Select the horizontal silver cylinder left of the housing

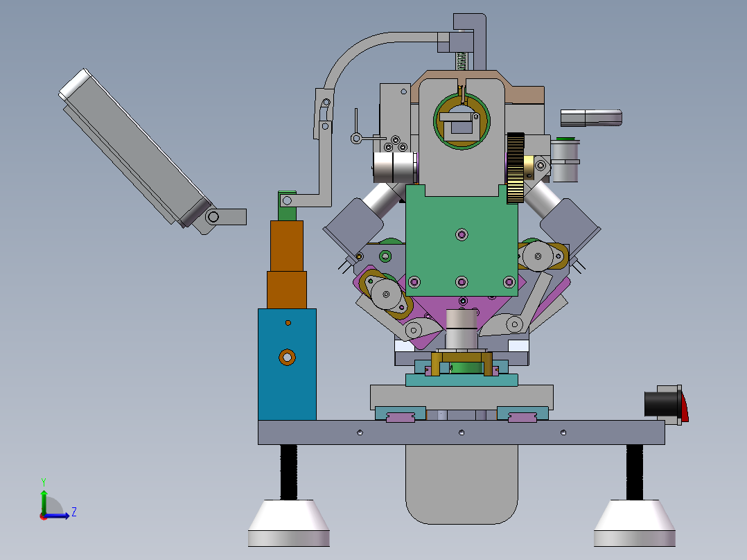pyautogui.click(x=396, y=167)
